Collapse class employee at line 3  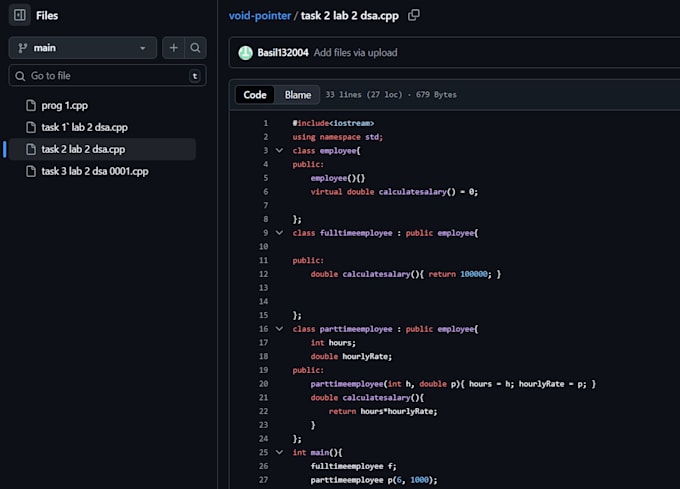coord(279,150)
